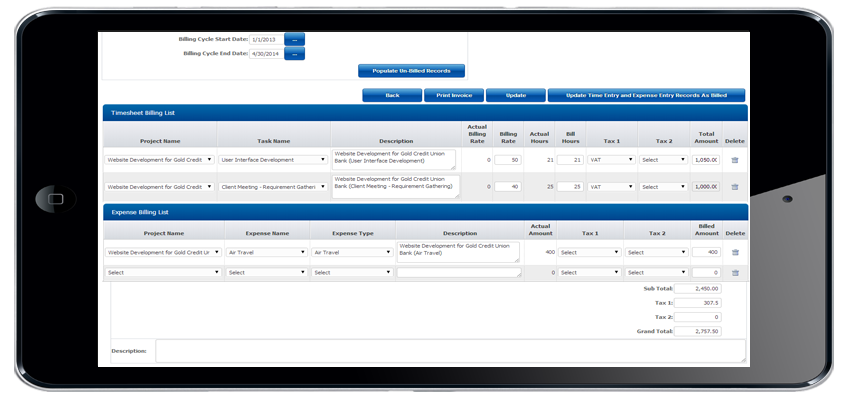Click the Tax 2 total field
Image resolution: width=850 pixels, height=400 pixels.
698,317
